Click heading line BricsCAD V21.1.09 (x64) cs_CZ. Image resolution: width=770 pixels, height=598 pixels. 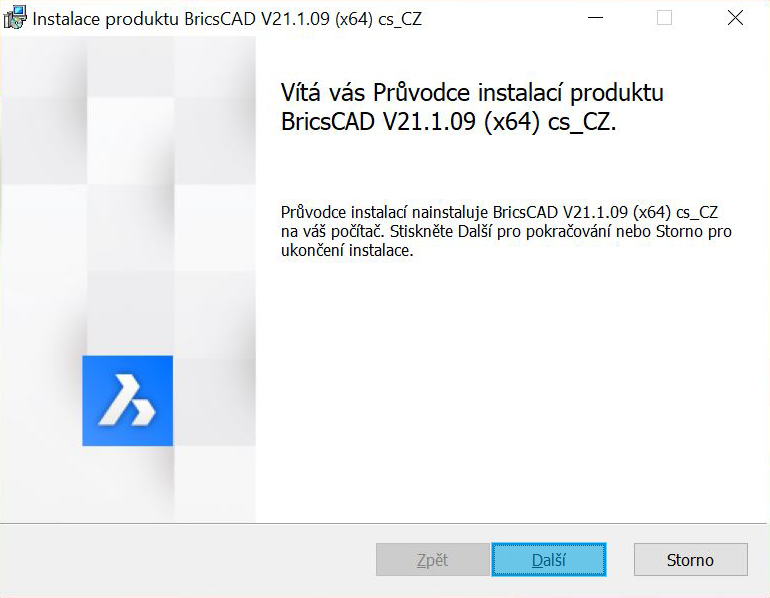pyautogui.click(x=448, y=121)
